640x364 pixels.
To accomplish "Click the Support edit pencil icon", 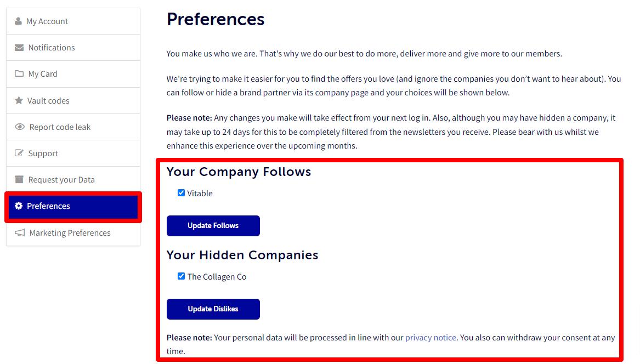I will tap(19, 153).
